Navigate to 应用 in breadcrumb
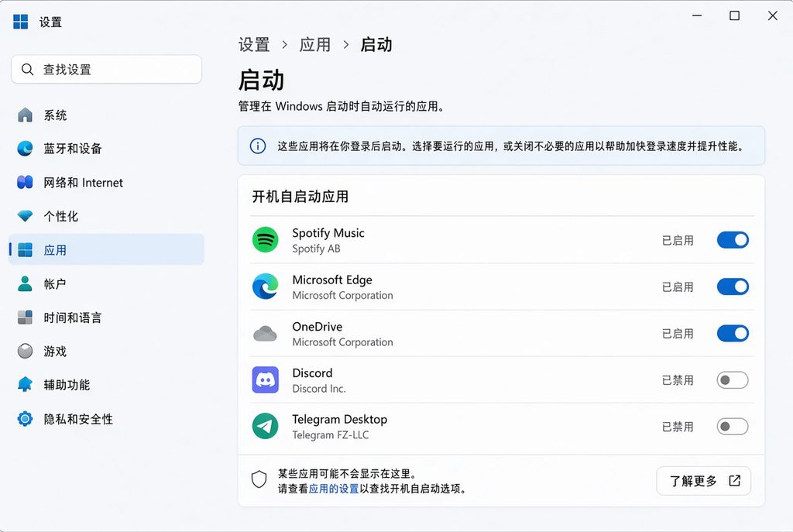The height and width of the screenshot is (532, 793). click(x=314, y=44)
